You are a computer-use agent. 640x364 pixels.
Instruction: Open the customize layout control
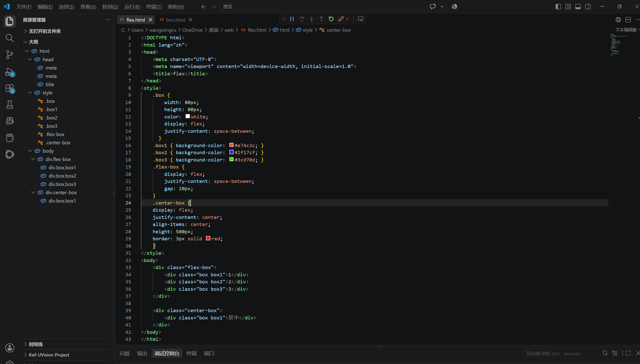568,7
